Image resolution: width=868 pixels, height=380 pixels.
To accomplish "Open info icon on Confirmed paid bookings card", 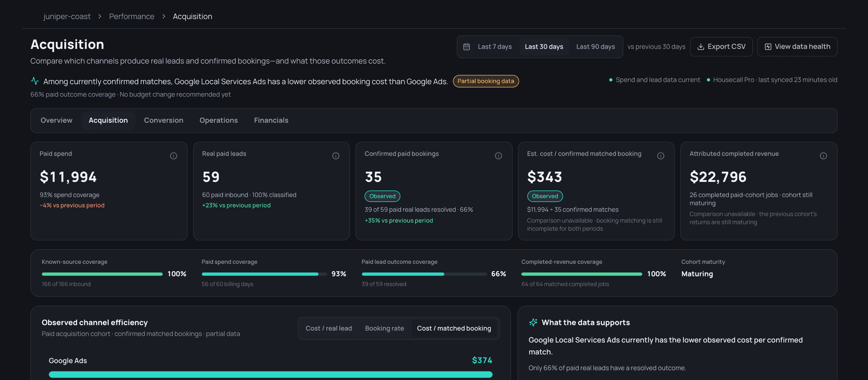I will click(x=498, y=156).
